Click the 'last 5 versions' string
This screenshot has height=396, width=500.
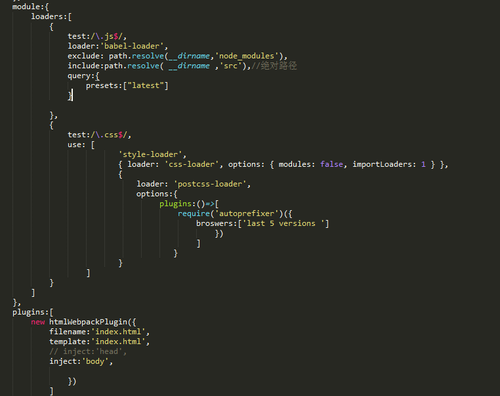point(284,223)
